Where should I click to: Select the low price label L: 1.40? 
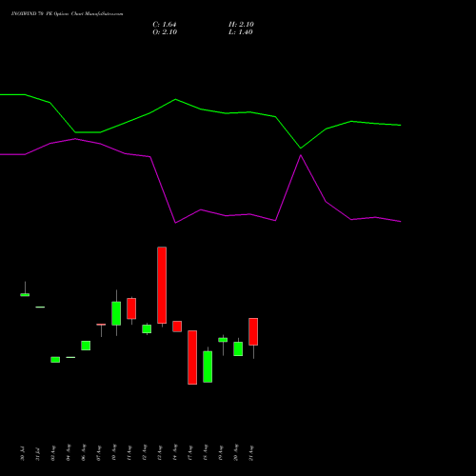pos(241,32)
